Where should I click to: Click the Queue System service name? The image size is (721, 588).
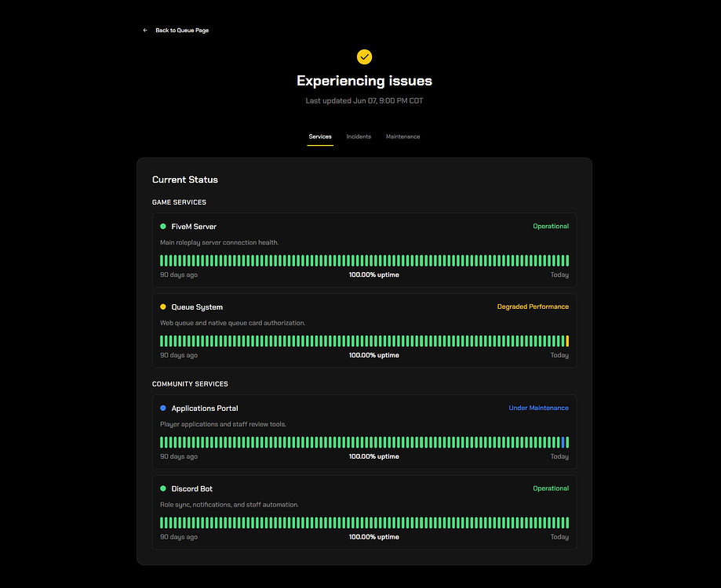tap(197, 307)
